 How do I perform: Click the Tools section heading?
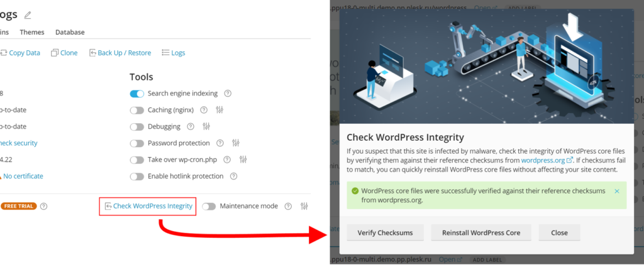(x=142, y=77)
